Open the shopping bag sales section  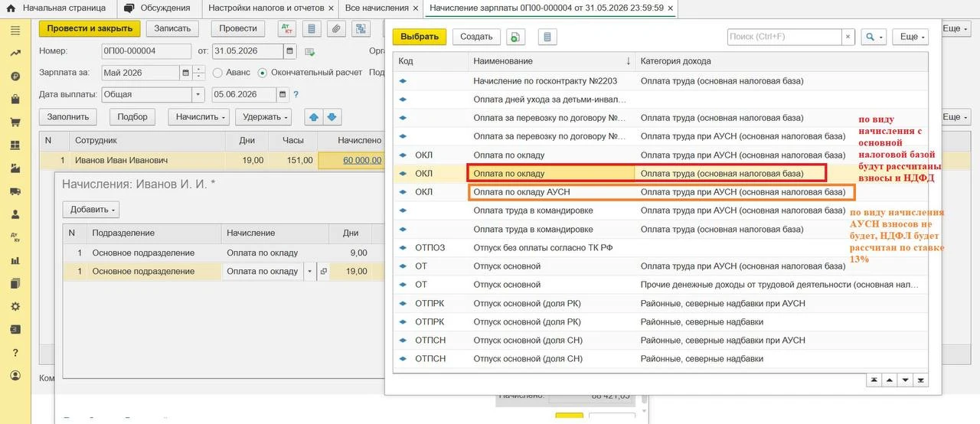click(x=15, y=99)
